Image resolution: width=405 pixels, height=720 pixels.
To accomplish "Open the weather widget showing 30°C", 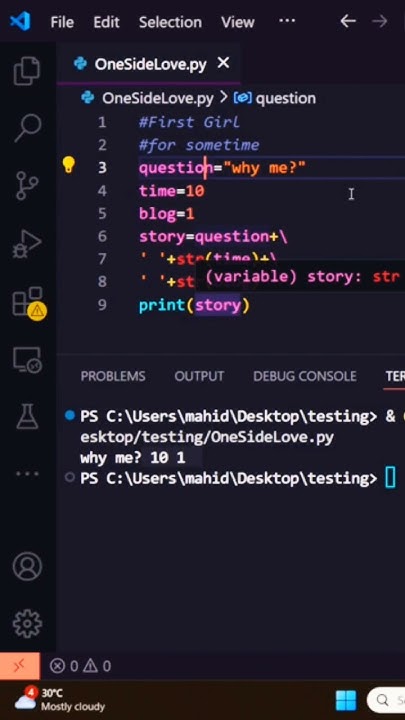I will click(60, 699).
